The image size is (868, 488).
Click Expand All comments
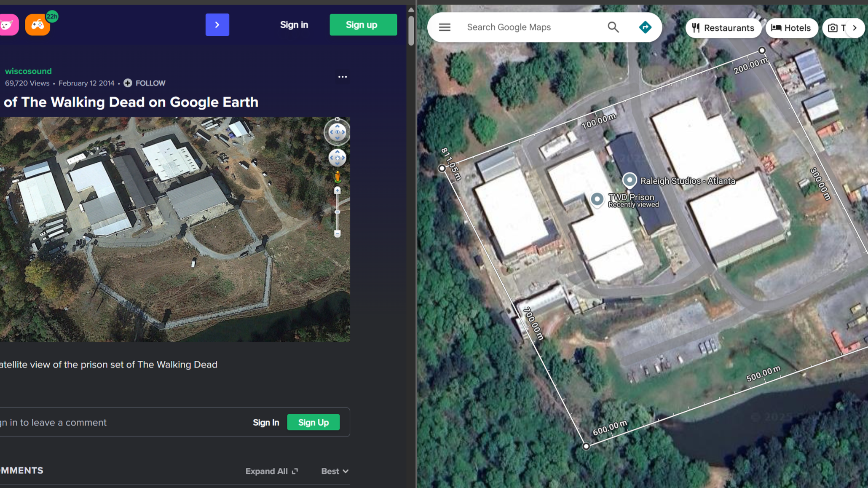[271, 471]
